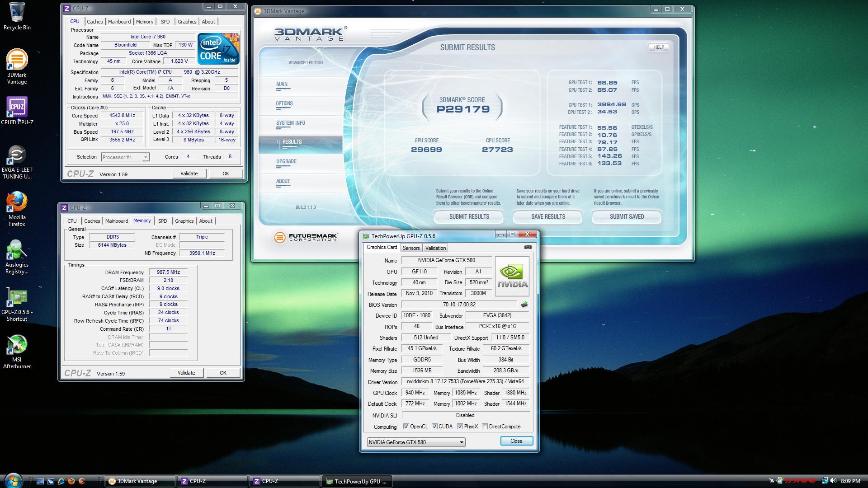The width and height of the screenshot is (868, 488).
Task: Open the Recycle Bin desktop icon
Action: (x=17, y=16)
